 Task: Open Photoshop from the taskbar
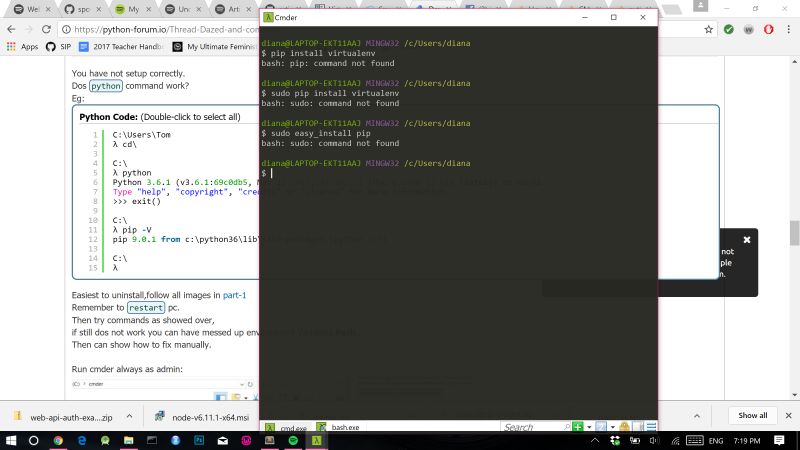[x=199, y=440]
